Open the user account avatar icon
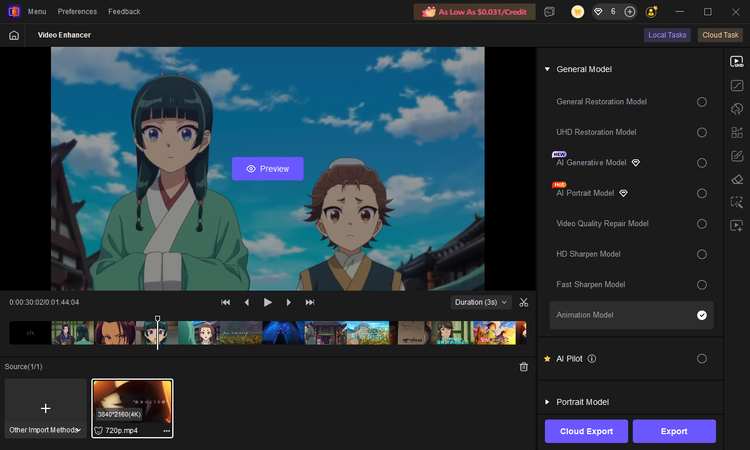Viewport: 750px width, 450px height. [x=651, y=11]
